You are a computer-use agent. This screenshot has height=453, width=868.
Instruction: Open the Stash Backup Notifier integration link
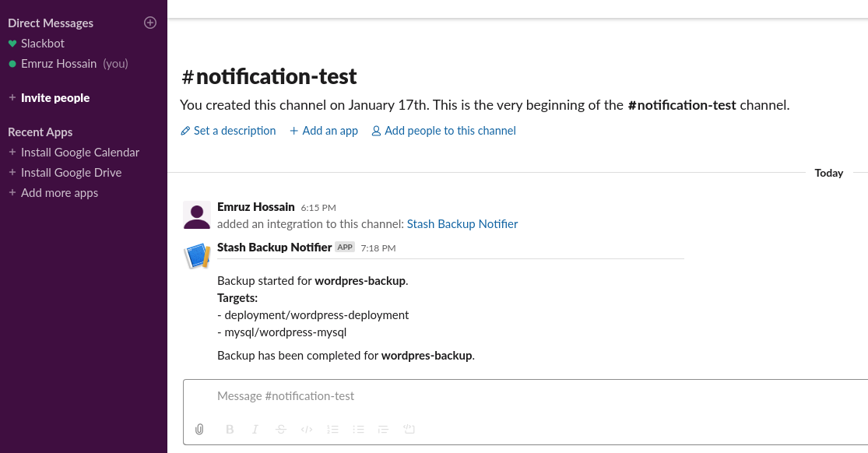point(462,224)
